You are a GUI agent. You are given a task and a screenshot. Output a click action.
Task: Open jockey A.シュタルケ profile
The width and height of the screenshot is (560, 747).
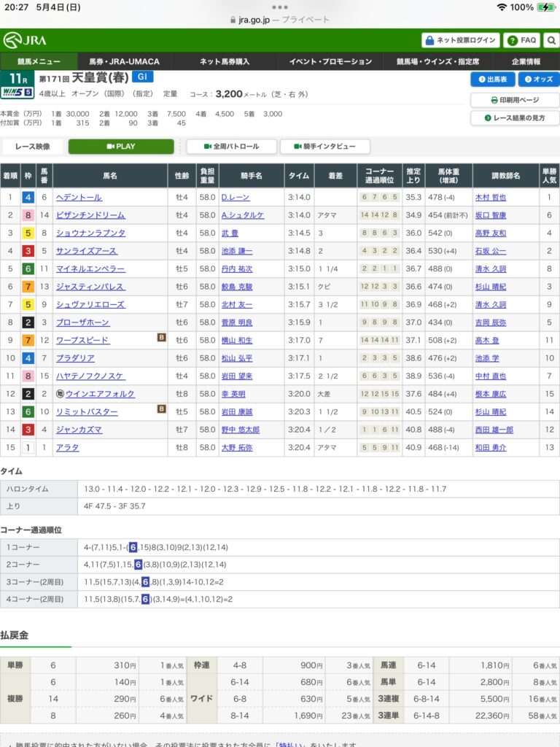point(243,215)
